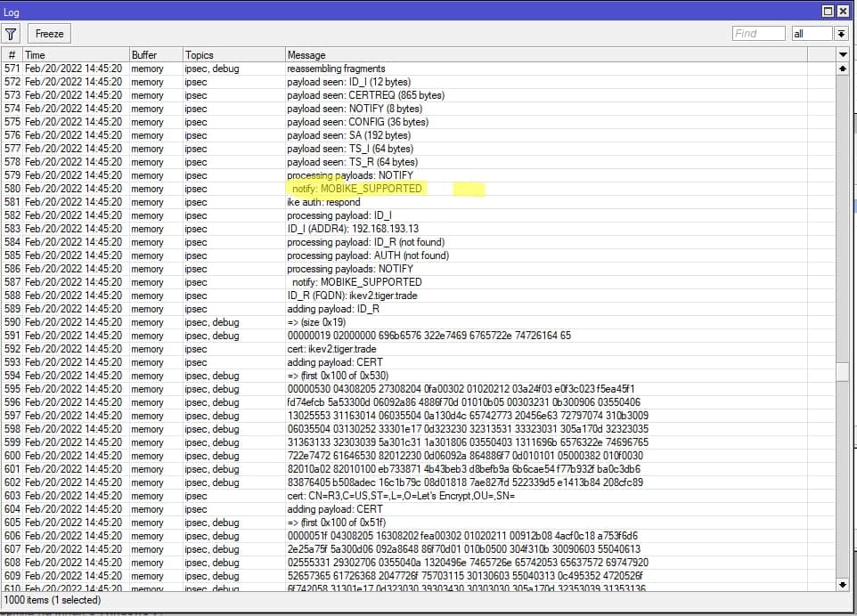Select 'ID_I (ADDR4): 192.168.193.13' row
Image resolution: width=857 pixels, height=616 pixels.
click(419, 229)
